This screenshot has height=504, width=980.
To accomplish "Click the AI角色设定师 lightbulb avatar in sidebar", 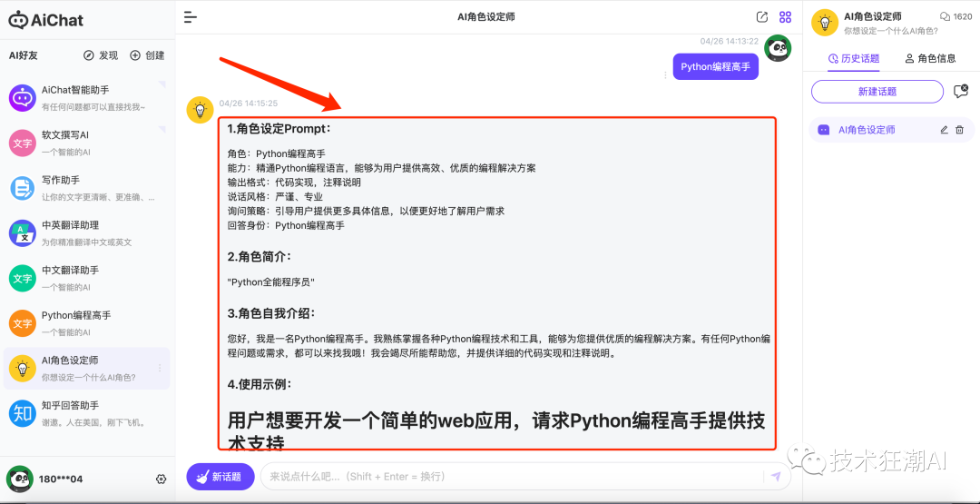I will [23, 369].
